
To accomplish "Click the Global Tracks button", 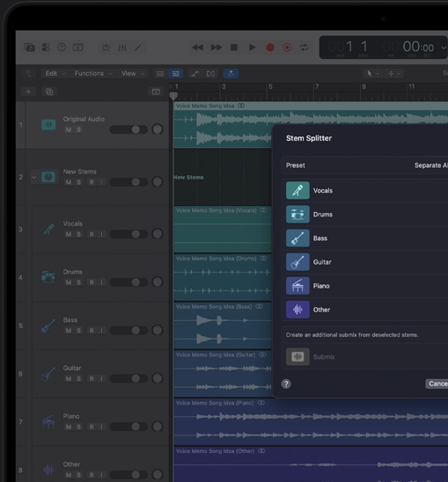I will pyautogui.click(x=156, y=91).
